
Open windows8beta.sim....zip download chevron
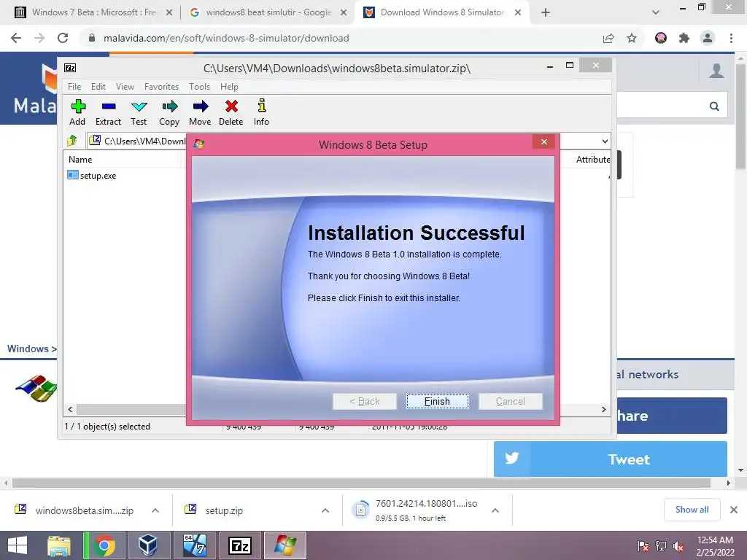click(x=155, y=510)
